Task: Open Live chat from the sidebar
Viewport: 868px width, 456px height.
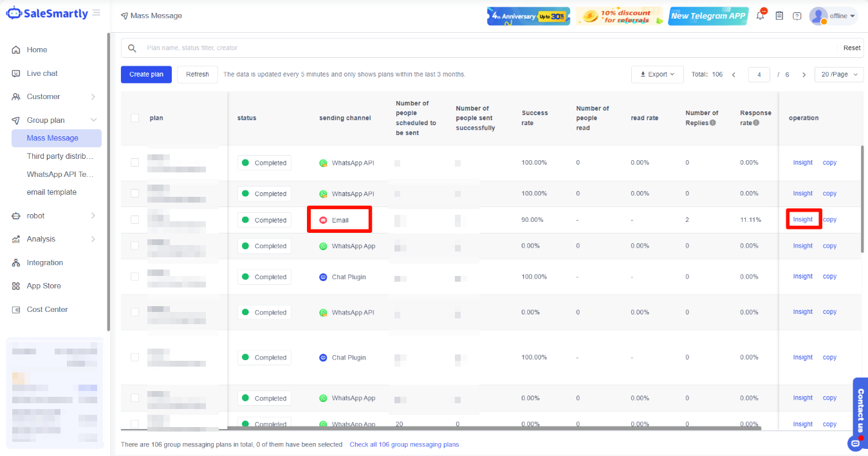Action: point(42,73)
